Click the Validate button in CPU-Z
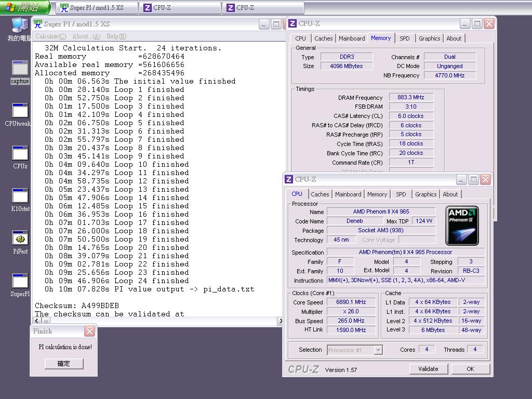Viewport: 532px width, 399px height. (428, 369)
